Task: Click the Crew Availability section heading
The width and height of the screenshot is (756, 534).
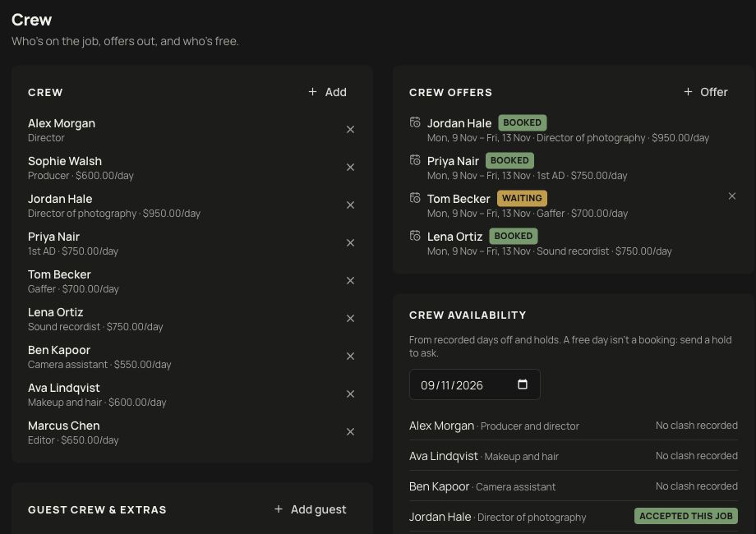Action: pos(468,315)
